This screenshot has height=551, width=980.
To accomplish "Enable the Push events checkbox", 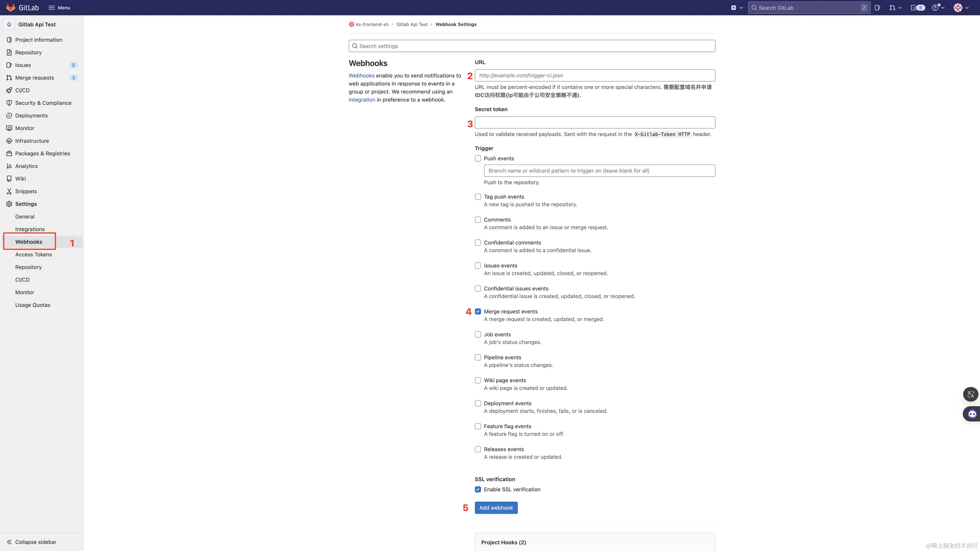I will click(x=478, y=159).
